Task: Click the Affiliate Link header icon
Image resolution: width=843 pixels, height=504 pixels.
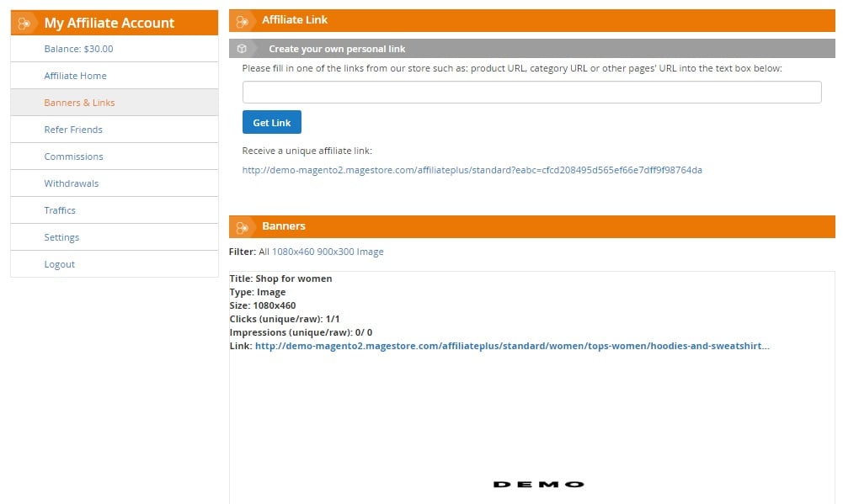Action: [242, 21]
